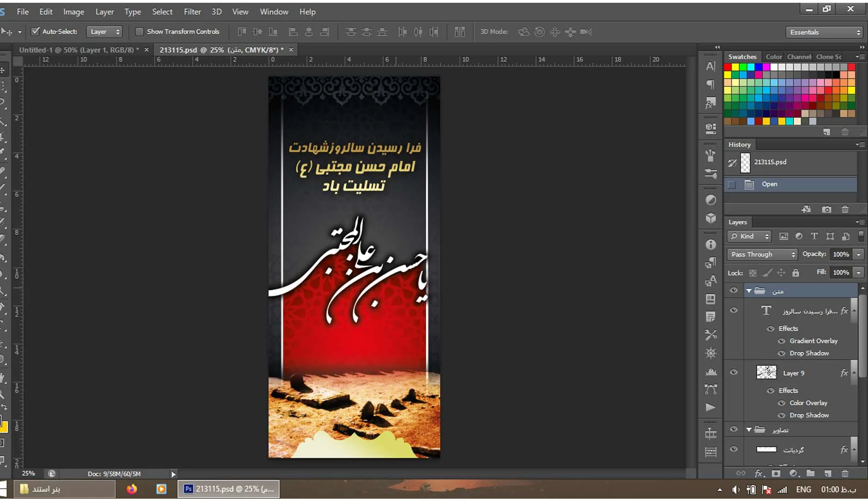Filter layers by type layer T icon
Screen dimensions: 868x501
[x=814, y=236]
